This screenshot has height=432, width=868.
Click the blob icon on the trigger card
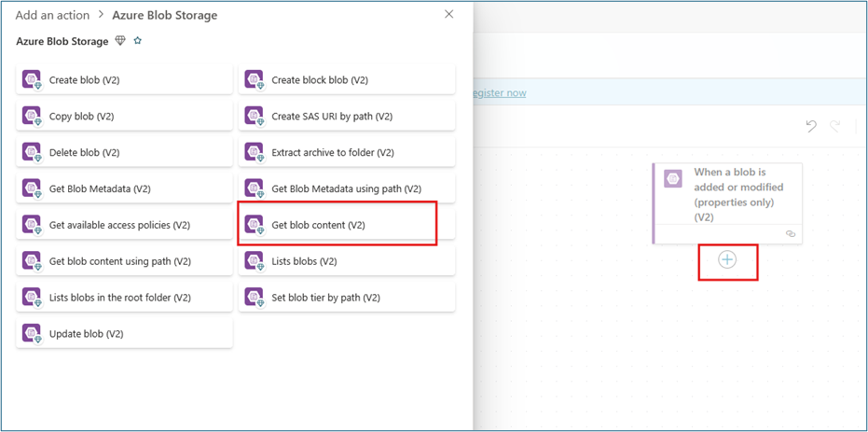[x=673, y=178]
